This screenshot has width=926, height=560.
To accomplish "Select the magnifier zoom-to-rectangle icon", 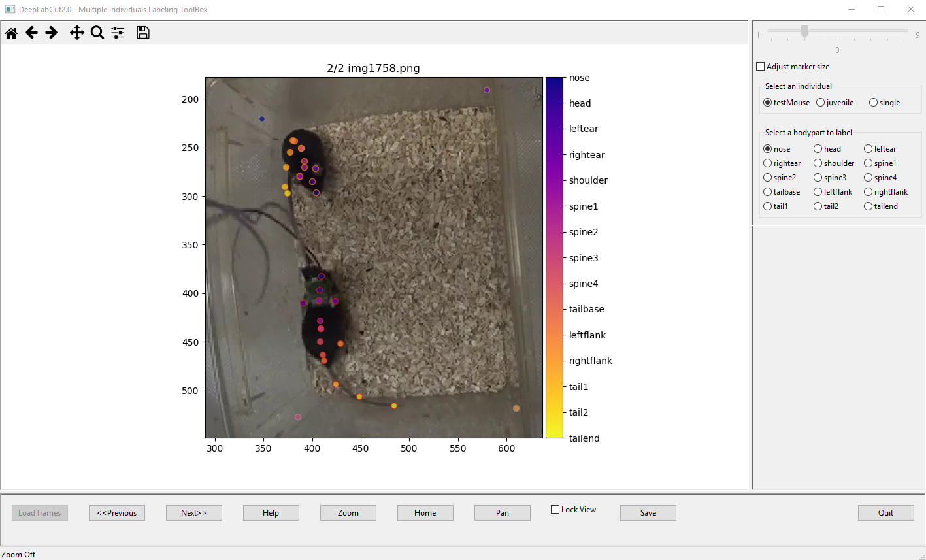I will tap(97, 33).
